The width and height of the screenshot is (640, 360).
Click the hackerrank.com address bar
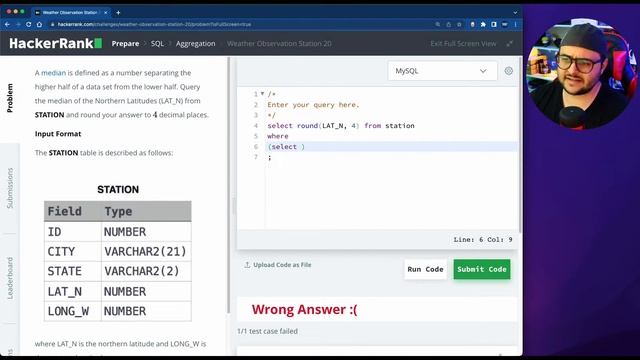(241, 24)
